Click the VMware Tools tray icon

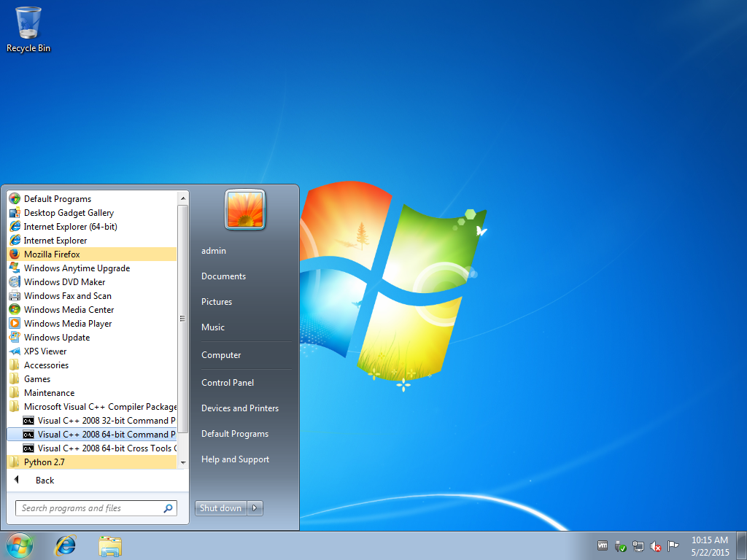(x=603, y=545)
